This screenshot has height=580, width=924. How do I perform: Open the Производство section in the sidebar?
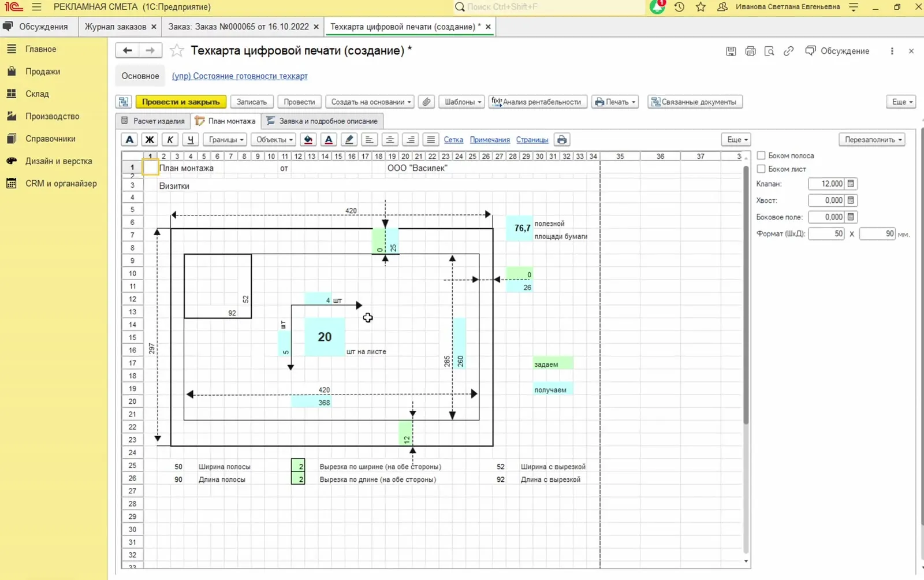click(x=52, y=116)
